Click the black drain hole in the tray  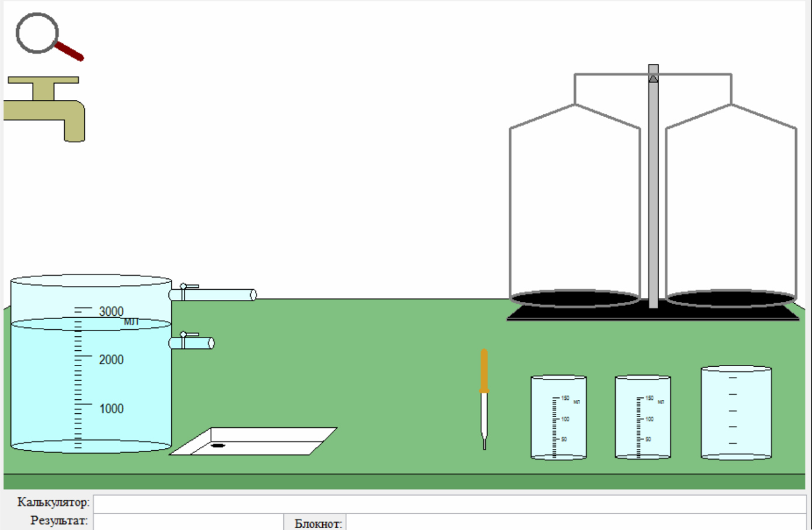pos(218,446)
